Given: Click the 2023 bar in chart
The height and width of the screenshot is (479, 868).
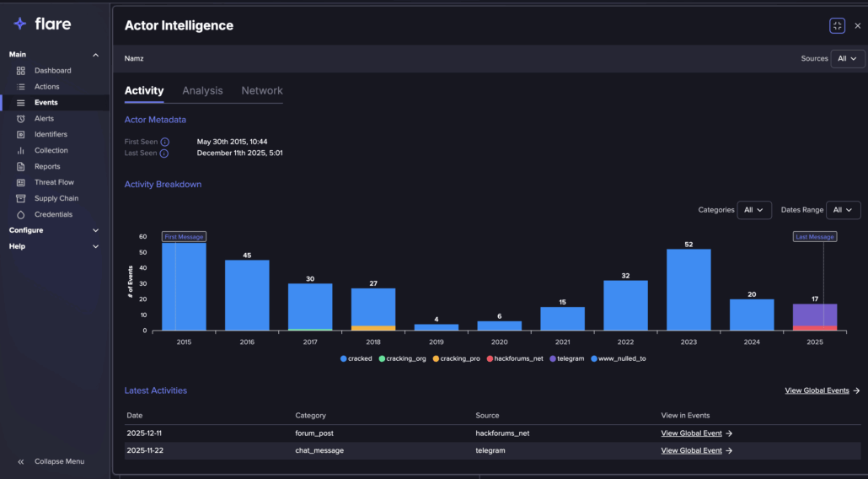Looking at the screenshot, I should (689, 289).
